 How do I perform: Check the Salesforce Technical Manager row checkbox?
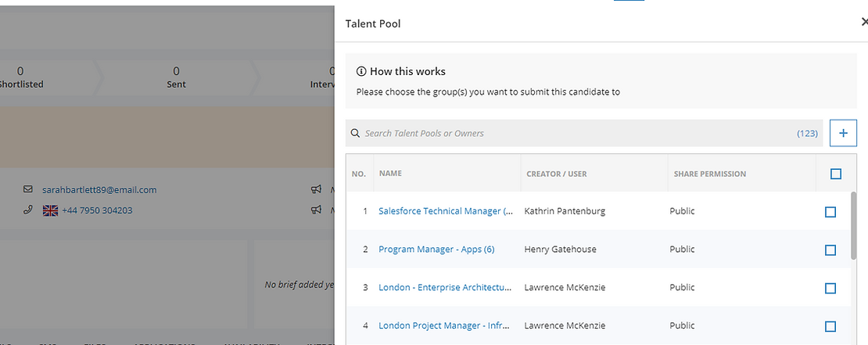pos(830,212)
